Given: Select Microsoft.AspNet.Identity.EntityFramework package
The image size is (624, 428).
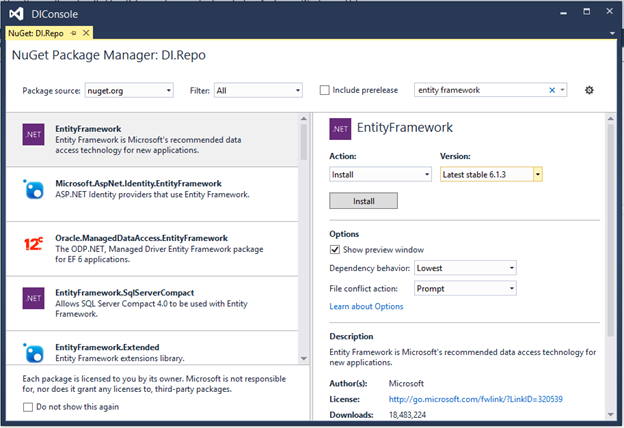Looking at the screenshot, I should tap(152, 194).
